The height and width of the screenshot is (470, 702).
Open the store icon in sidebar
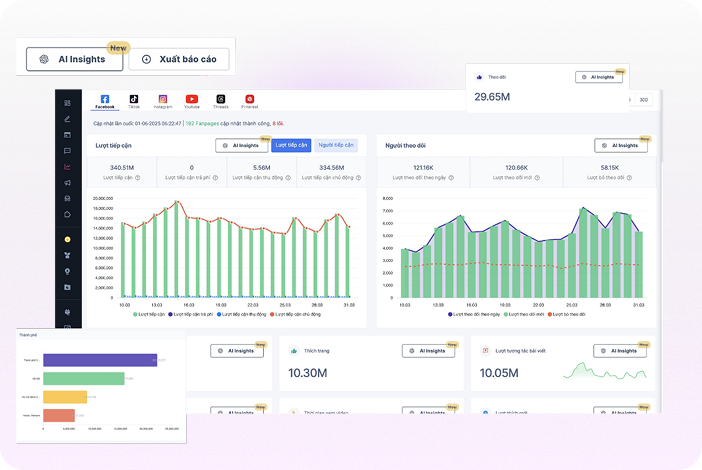pos(67,198)
